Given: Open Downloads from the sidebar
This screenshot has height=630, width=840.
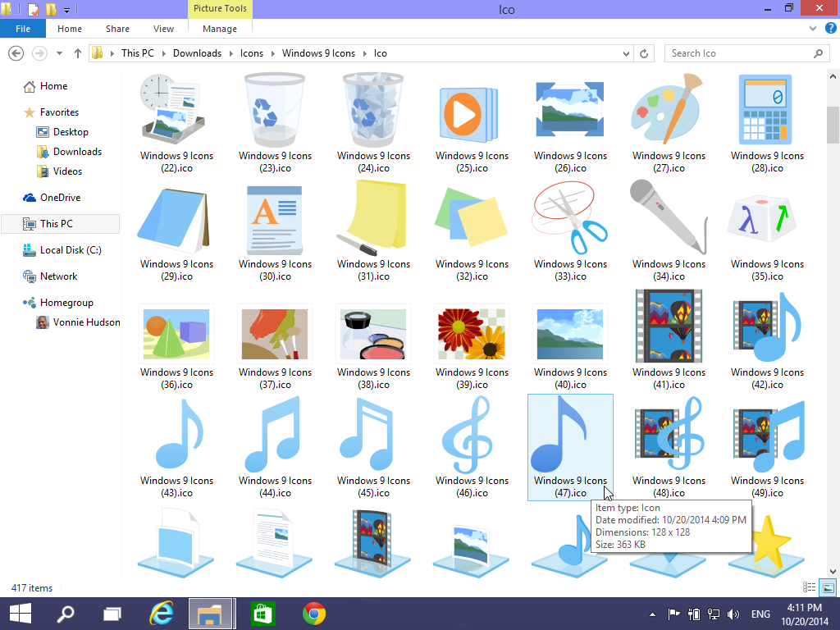Looking at the screenshot, I should (77, 151).
